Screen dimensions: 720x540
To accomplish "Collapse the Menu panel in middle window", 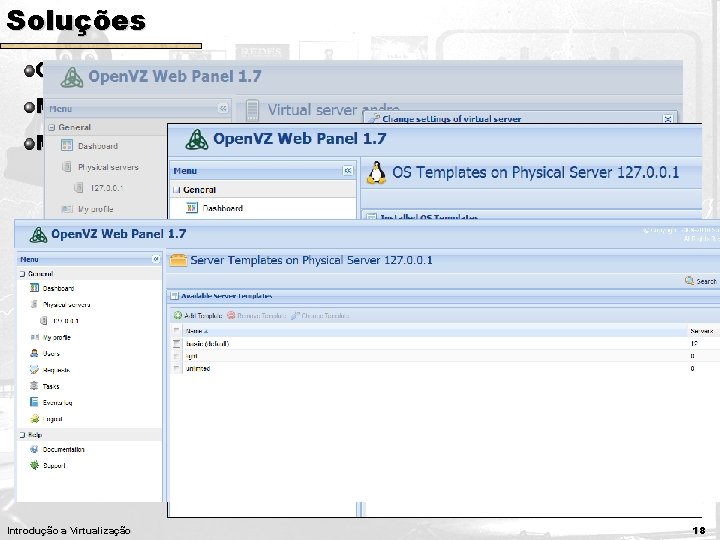I will 348,171.
